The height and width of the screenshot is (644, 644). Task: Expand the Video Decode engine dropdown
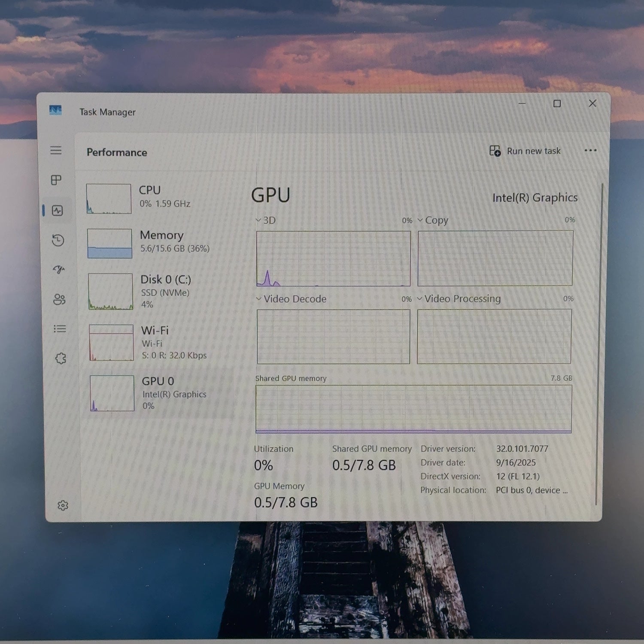click(291, 299)
